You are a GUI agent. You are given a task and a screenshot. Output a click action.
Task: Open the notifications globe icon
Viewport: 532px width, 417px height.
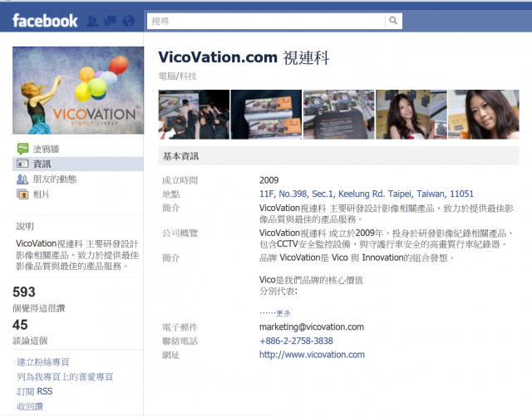point(129,21)
